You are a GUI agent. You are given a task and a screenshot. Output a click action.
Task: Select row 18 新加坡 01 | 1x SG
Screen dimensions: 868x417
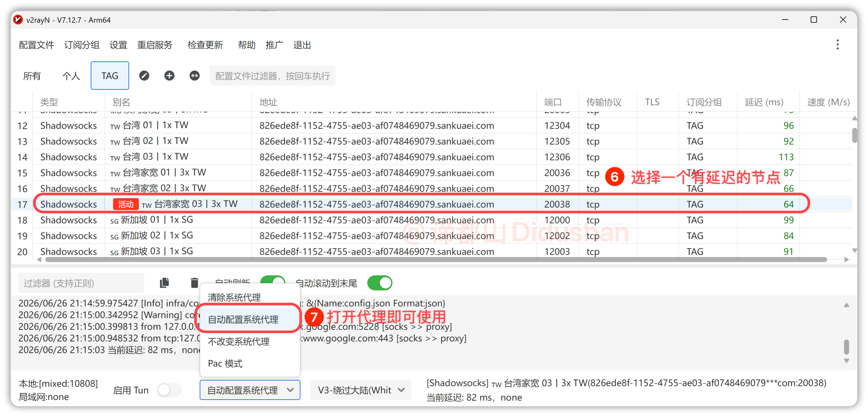click(x=431, y=220)
